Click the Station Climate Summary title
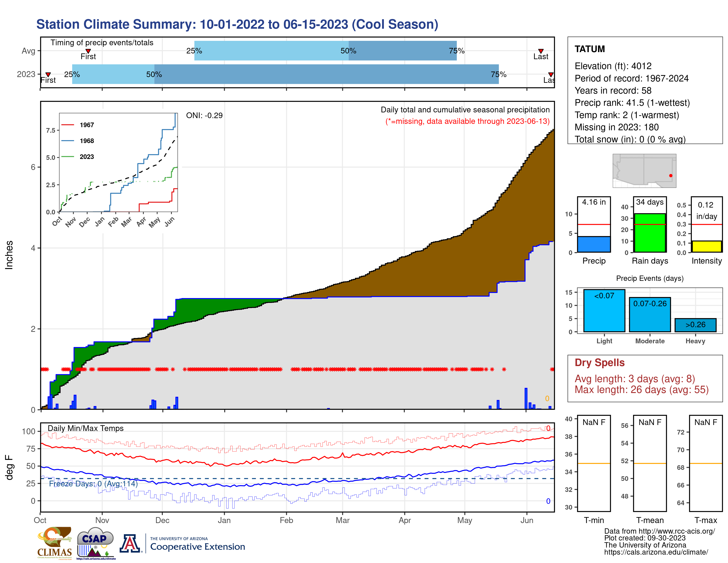 click(x=237, y=24)
